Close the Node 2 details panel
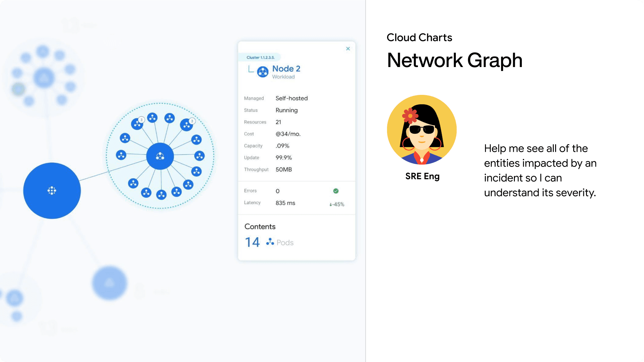 point(348,49)
